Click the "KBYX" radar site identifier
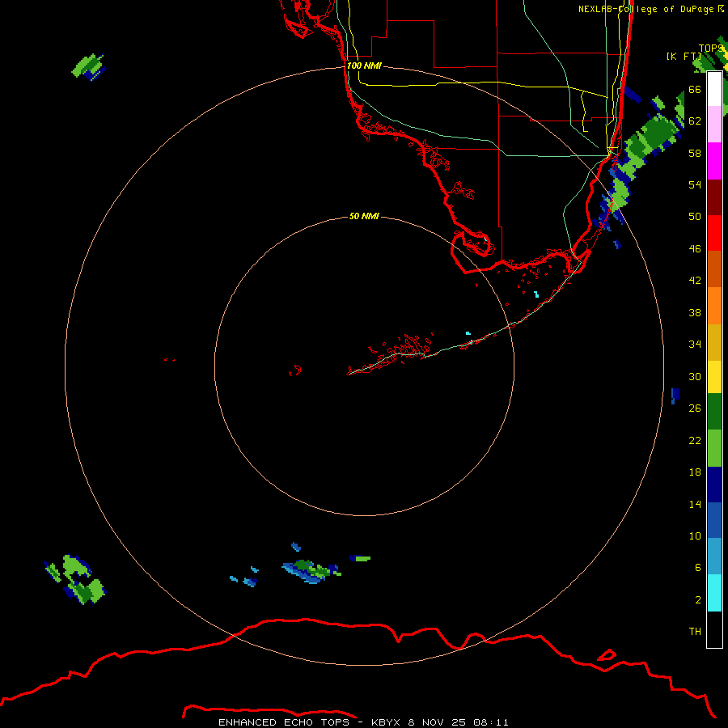The width and height of the screenshot is (728, 728). [386, 722]
